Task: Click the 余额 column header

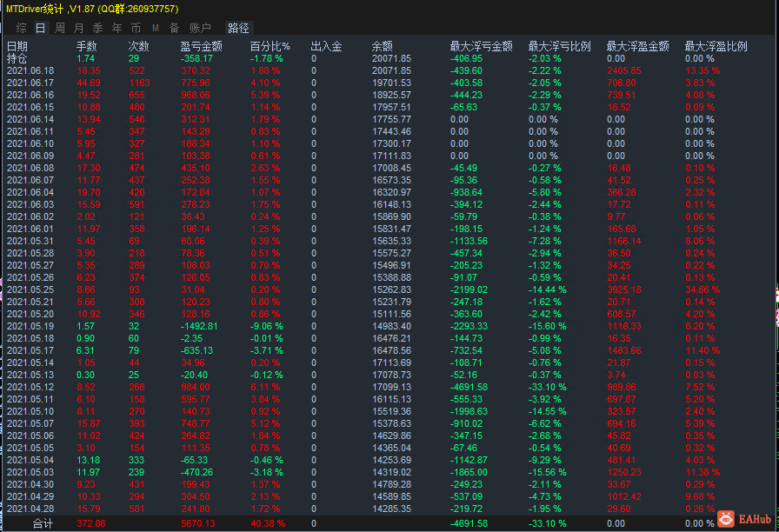Action: click(382, 47)
